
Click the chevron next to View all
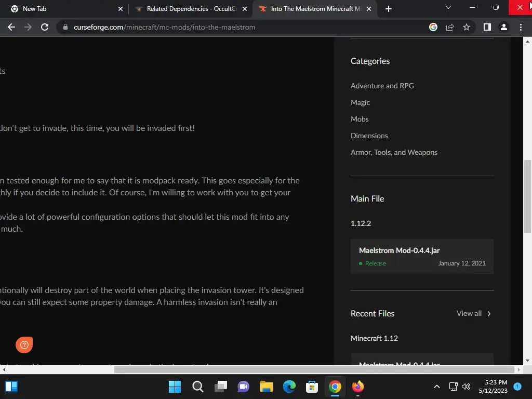click(x=489, y=314)
